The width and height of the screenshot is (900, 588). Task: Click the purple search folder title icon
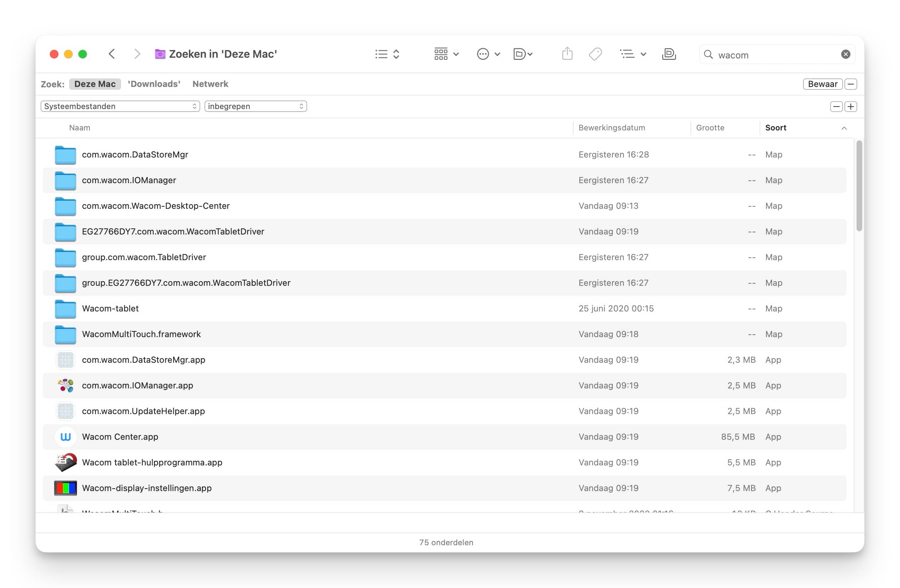tap(160, 54)
